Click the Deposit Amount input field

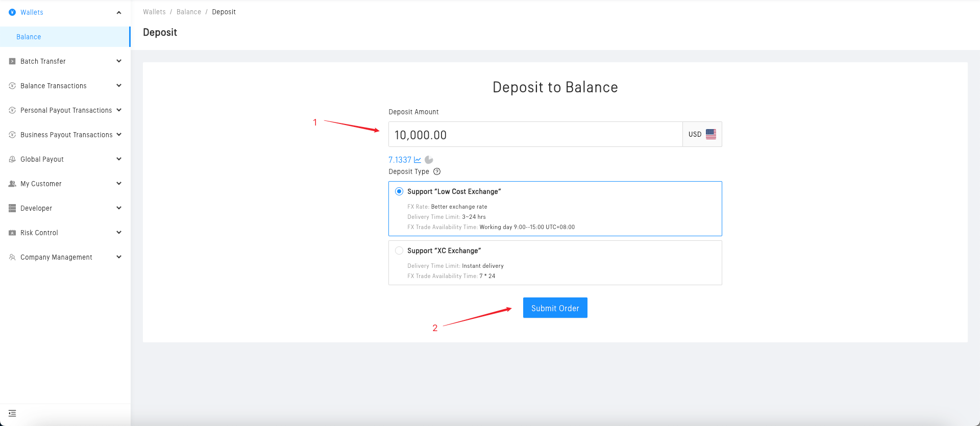535,135
